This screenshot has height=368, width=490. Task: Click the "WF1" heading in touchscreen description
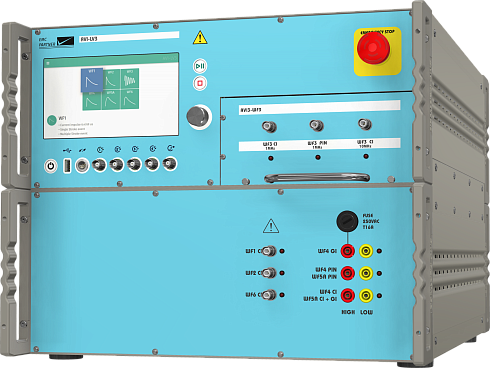pos(62,118)
